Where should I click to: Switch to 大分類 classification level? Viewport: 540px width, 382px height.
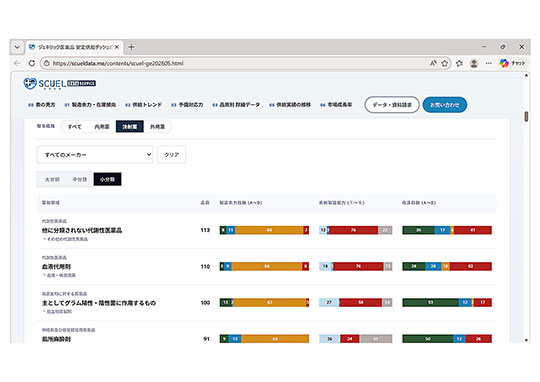tap(52, 179)
